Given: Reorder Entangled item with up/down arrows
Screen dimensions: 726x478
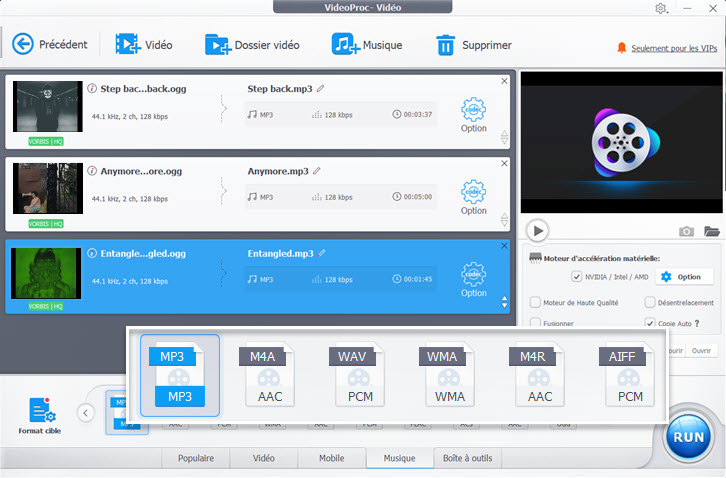Looking at the screenshot, I should (x=504, y=302).
